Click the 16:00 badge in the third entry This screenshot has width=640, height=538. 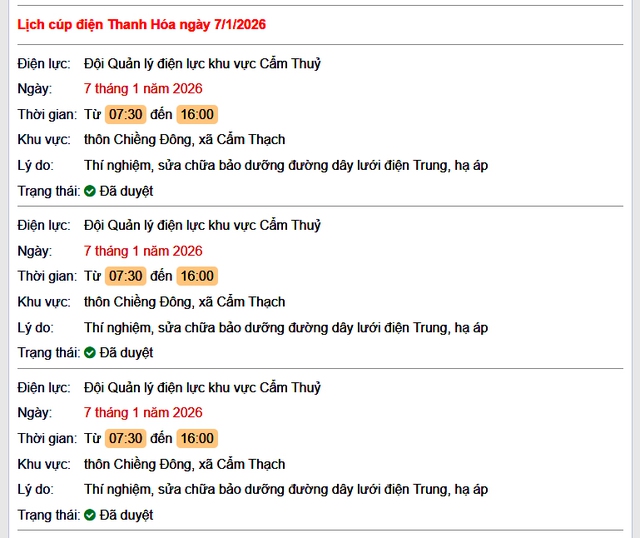197,438
